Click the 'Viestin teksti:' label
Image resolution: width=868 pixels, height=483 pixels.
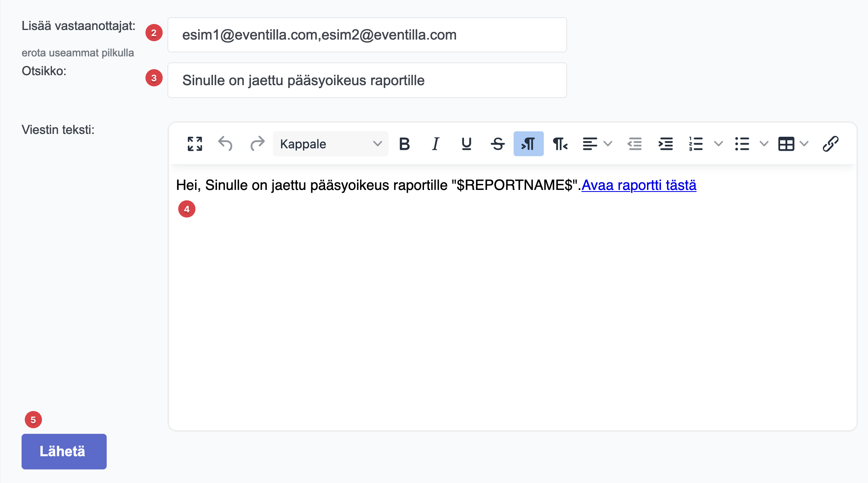[x=58, y=130]
